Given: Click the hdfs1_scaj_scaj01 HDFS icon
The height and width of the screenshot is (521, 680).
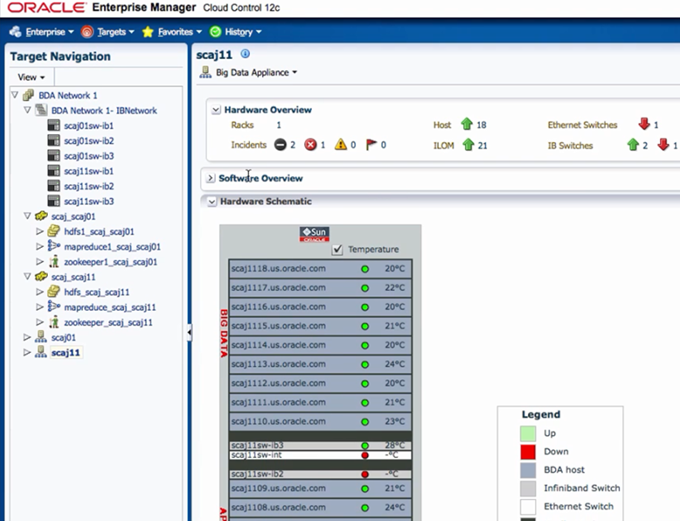Looking at the screenshot, I should (x=54, y=231).
